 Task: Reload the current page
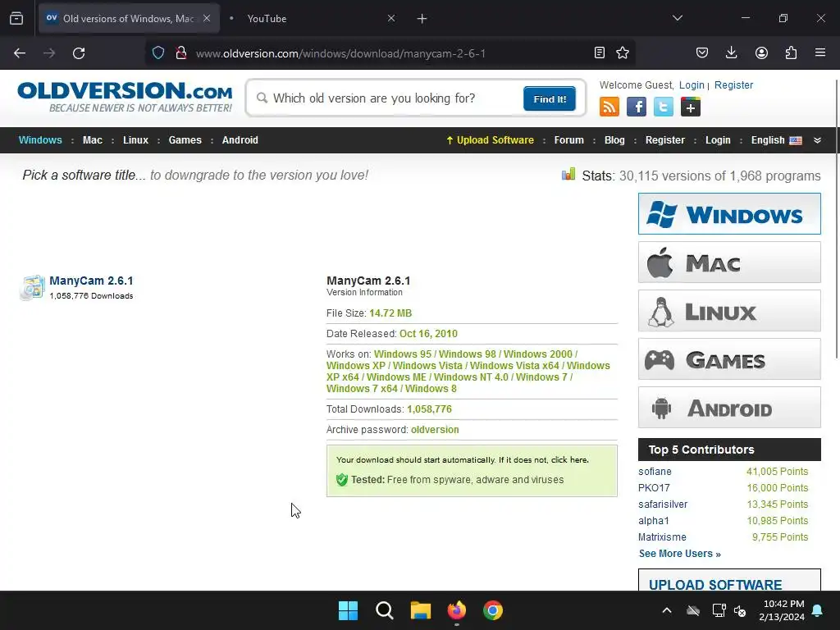79,53
